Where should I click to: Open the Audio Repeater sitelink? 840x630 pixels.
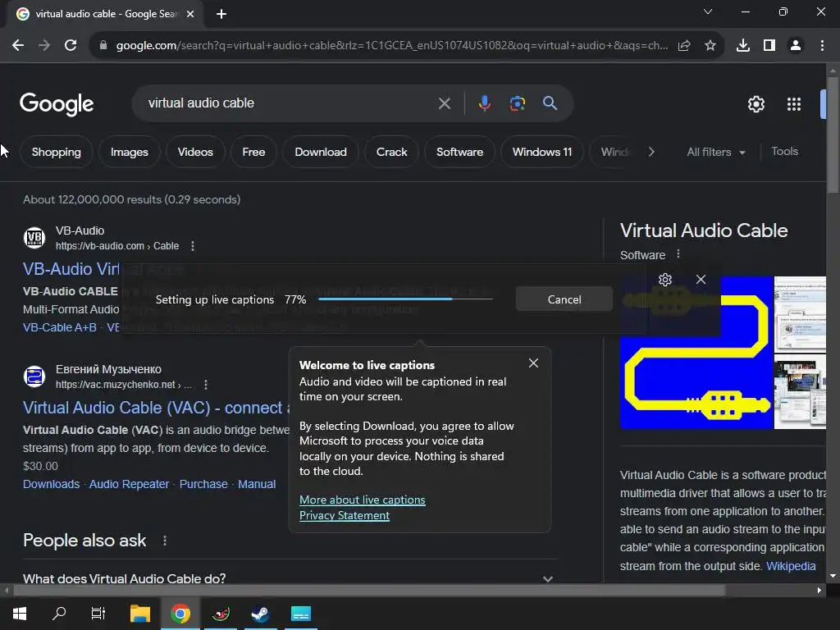(x=129, y=484)
